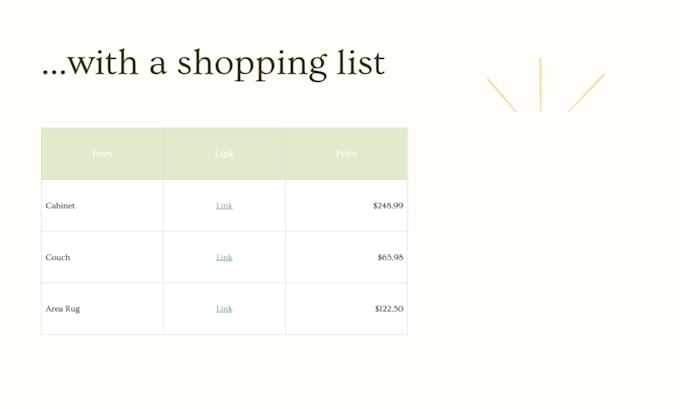
Task: Click the Couch item cell
Action: click(x=102, y=257)
